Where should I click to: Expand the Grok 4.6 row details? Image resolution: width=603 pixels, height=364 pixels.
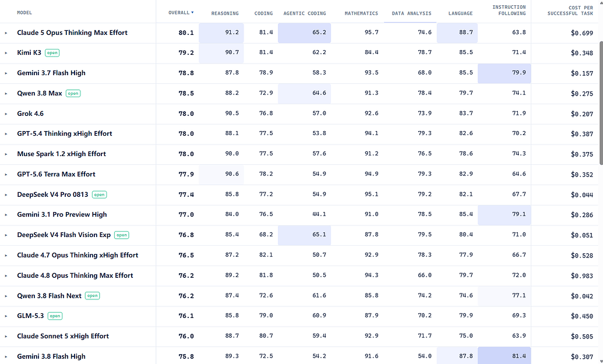click(6, 114)
